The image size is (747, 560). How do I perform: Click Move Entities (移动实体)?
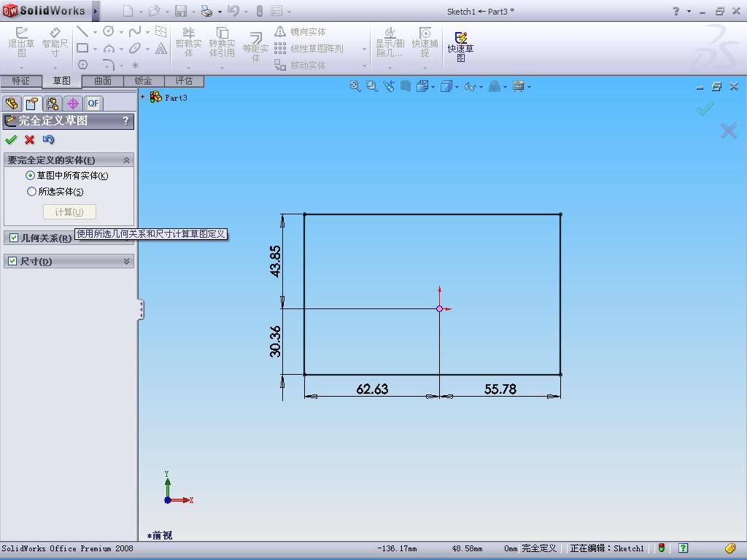point(301,65)
